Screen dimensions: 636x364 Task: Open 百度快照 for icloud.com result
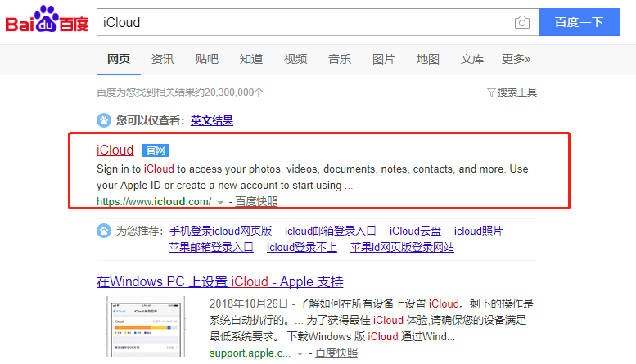tap(256, 201)
